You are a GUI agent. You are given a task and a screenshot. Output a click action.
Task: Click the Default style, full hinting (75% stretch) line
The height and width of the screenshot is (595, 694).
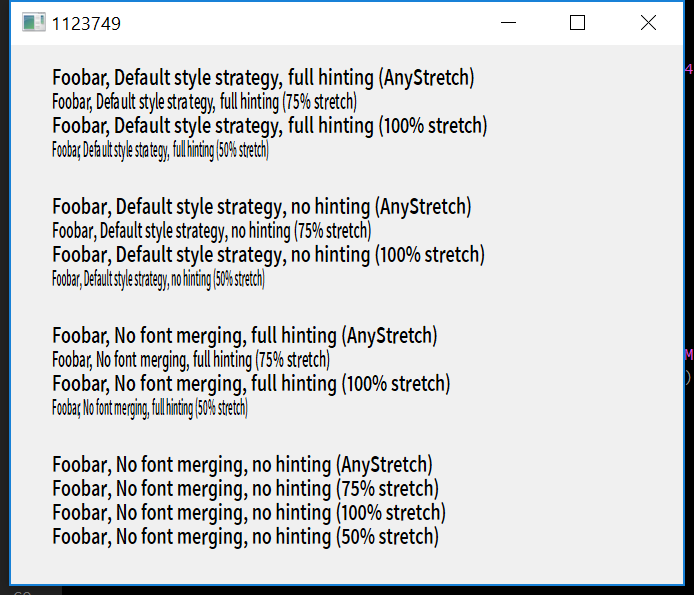(x=204, y=102)
